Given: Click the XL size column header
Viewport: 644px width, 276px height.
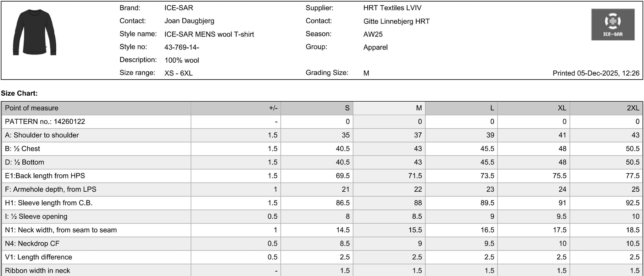Looking at the screenshot, I should (x=534, y=108).
